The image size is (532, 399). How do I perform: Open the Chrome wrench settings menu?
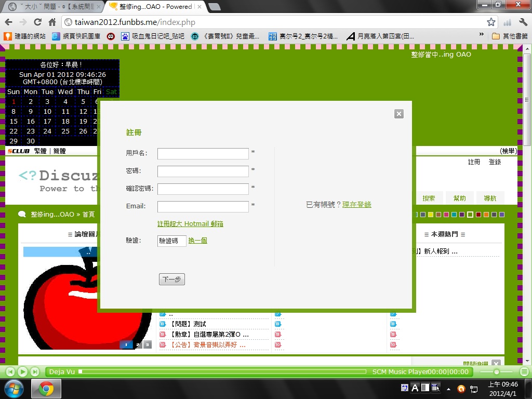coord(523,22)
